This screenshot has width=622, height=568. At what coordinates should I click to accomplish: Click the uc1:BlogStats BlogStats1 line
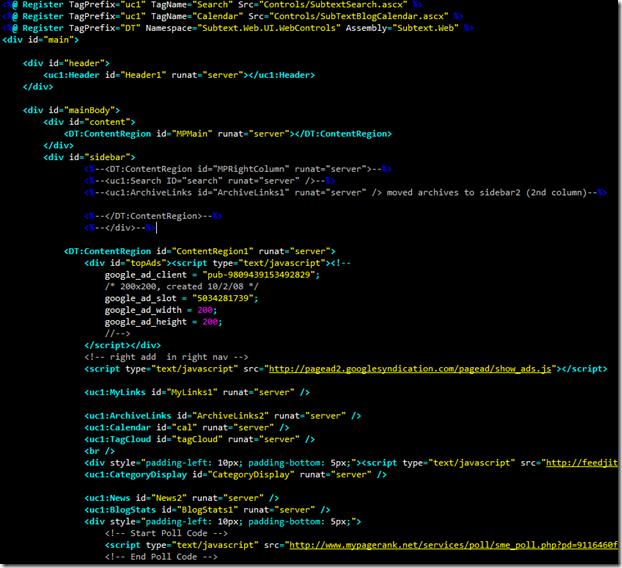point(207,510)
